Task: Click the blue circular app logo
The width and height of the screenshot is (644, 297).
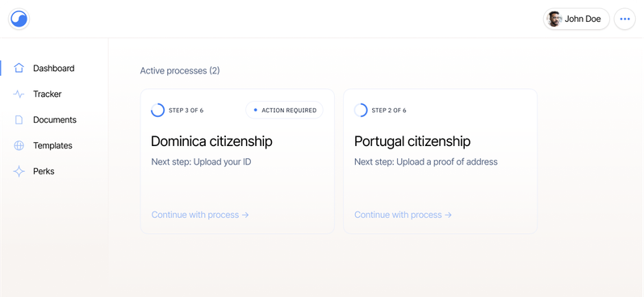Action: point(19,19)
